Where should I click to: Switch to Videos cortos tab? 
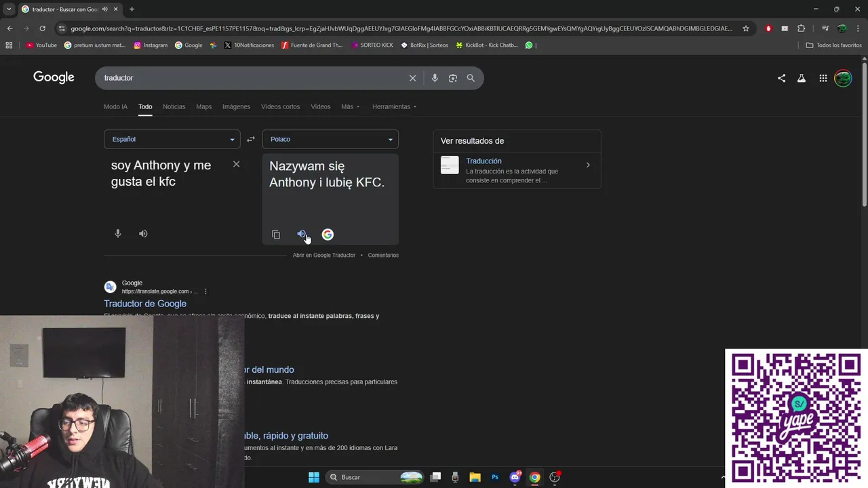[281, 106]
